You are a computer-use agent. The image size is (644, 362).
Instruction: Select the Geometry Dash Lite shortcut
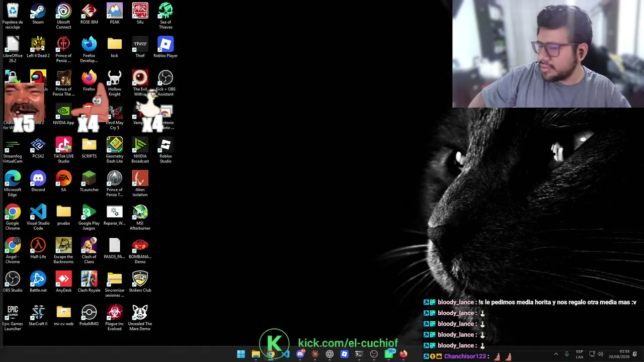115,151
